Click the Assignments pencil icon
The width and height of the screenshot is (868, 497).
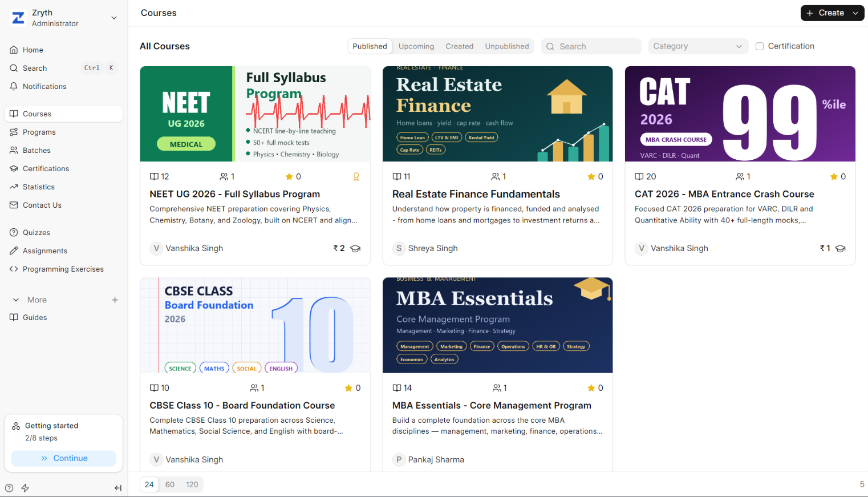[x=14, y=250]
